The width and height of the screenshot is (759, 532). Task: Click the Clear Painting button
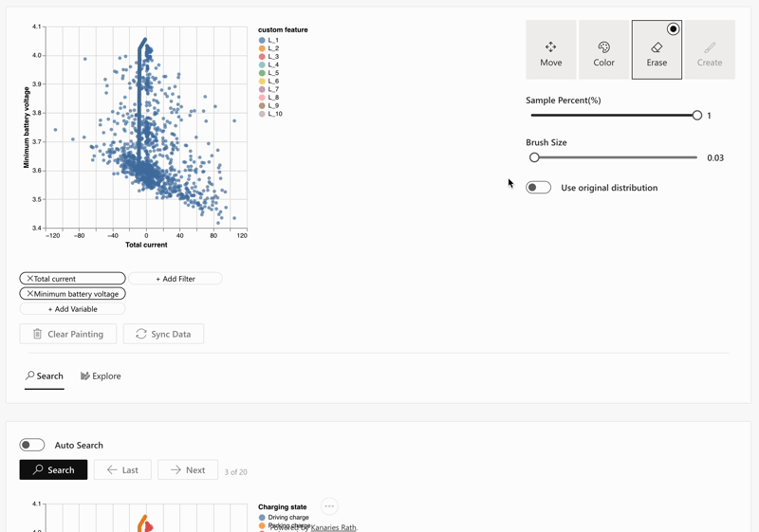coord(68,334)
